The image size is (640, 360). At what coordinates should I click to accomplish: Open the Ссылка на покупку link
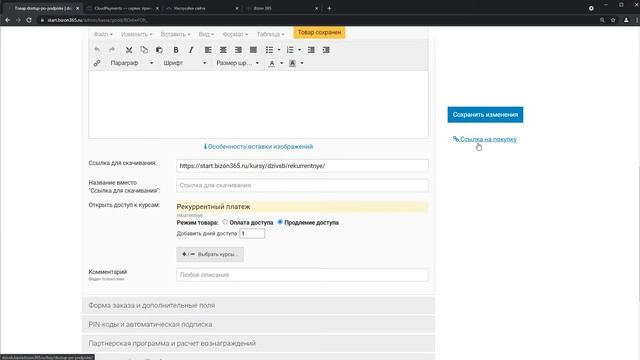[x=485, y=139]
